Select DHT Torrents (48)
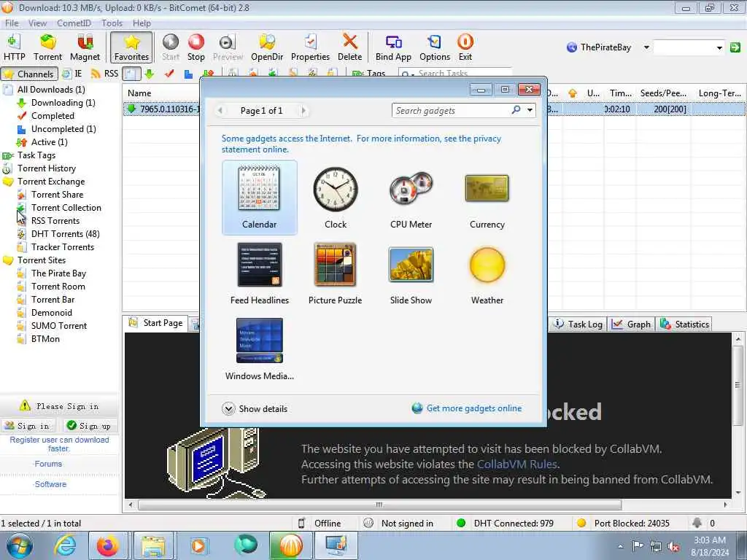This screenshot has height=560, width=747. 65,234
